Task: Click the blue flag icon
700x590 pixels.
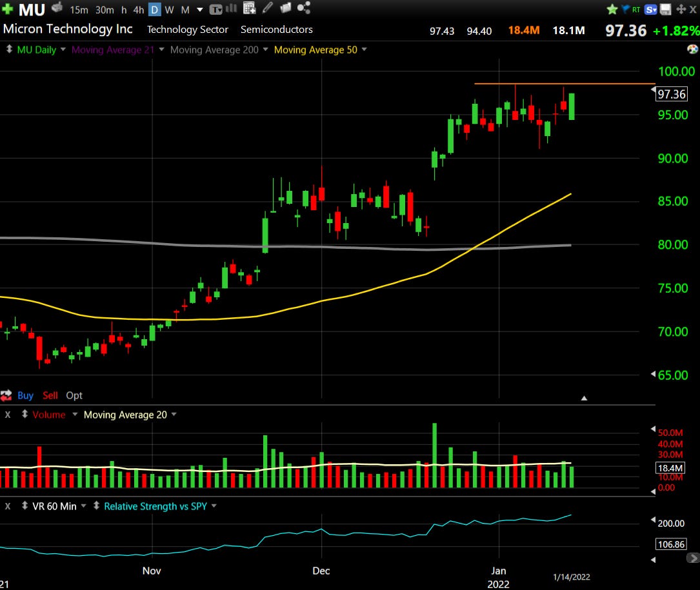Action: pos(625,8)
